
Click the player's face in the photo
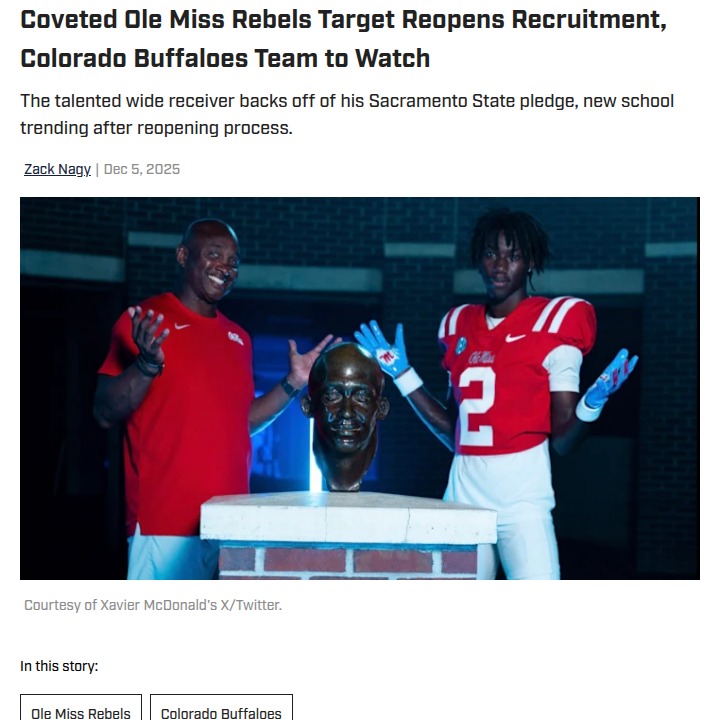504,268
